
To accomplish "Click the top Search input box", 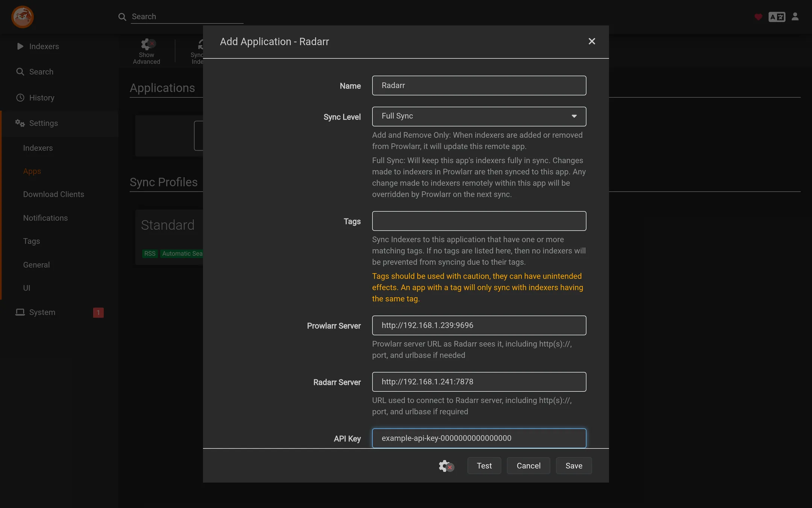I will pos(187,17).
